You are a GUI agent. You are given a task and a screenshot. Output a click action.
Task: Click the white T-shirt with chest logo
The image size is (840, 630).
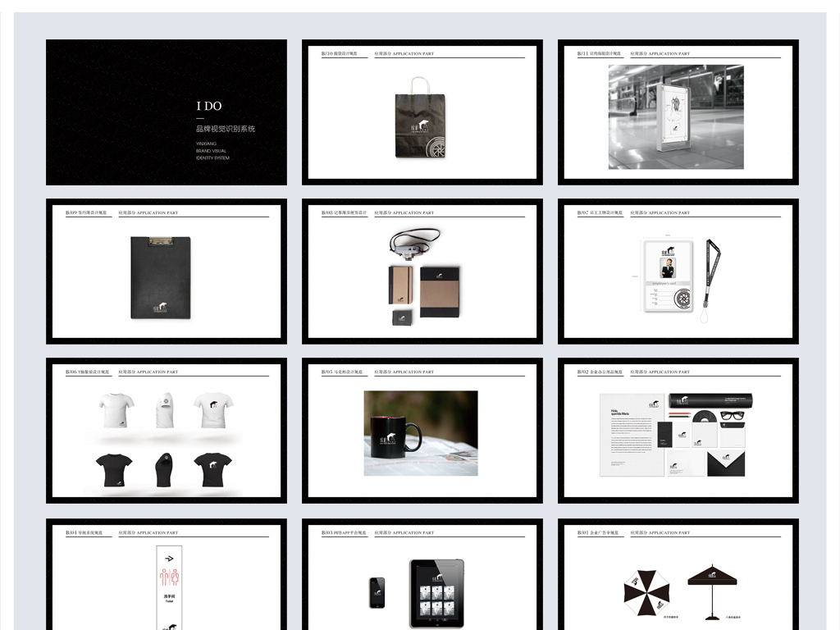tap(213, 409)
